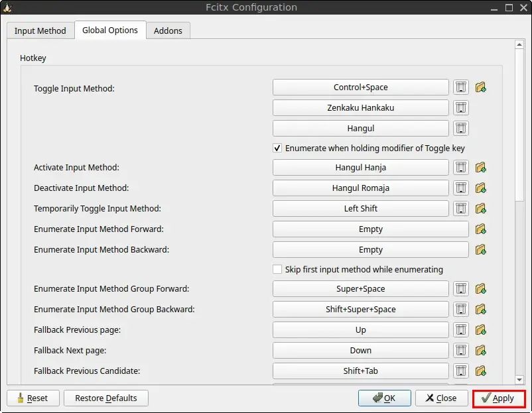The width and height of the screenshot is (532, 413).
Task: Delete the Up fallback previous page hotkey
Action: click(x=461, y=330)
